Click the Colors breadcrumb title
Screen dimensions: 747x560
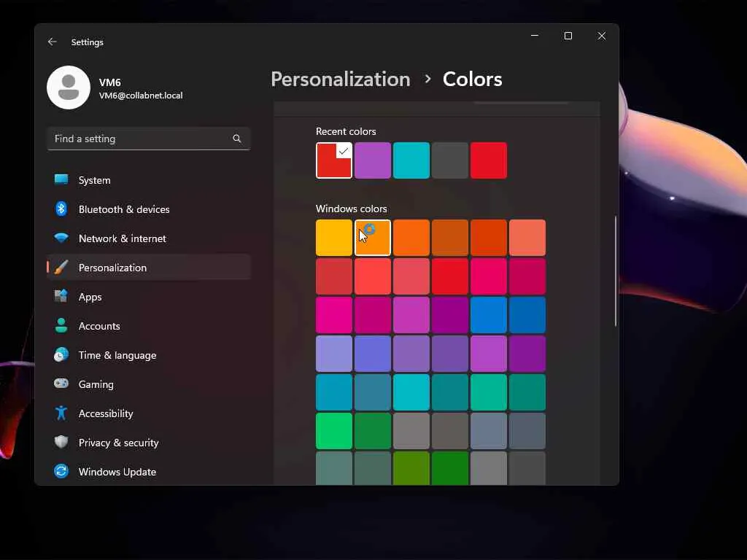[472, 79]
